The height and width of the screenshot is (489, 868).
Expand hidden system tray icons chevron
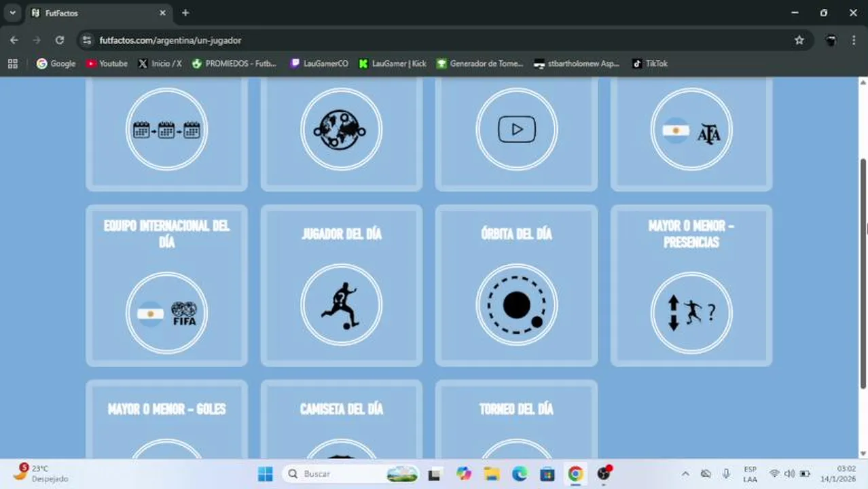click(x=685, y=473)
